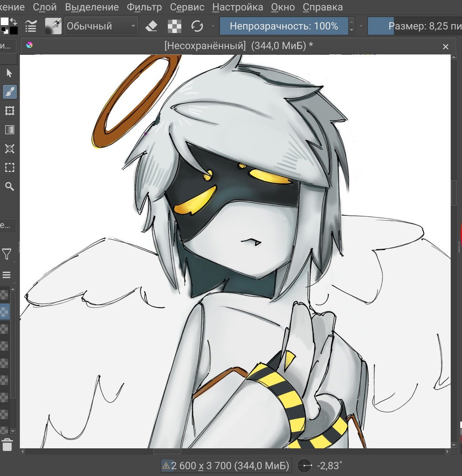462x476 pixels.
Task: Click the white foreground color swatch
Action: 4,21
